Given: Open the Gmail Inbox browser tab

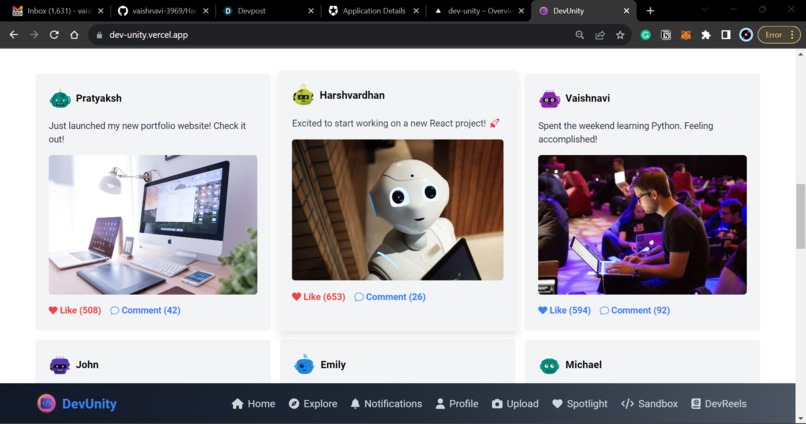Looking at the screenshot, I should (57, 11).
